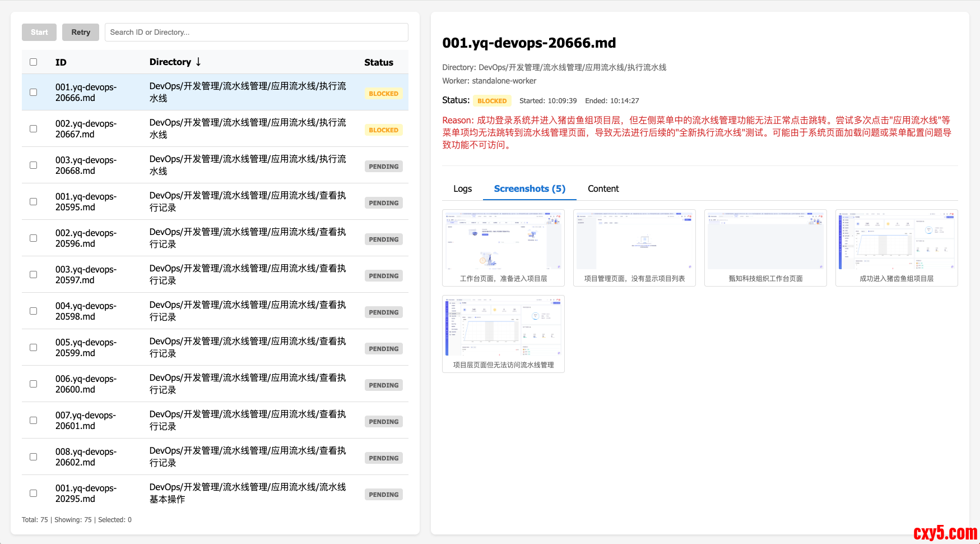The width and height of the screenshot is (980, 544).
Task: Open the 项目层页面但无法访问流水线管理 thumbnail
Action: 503,328
